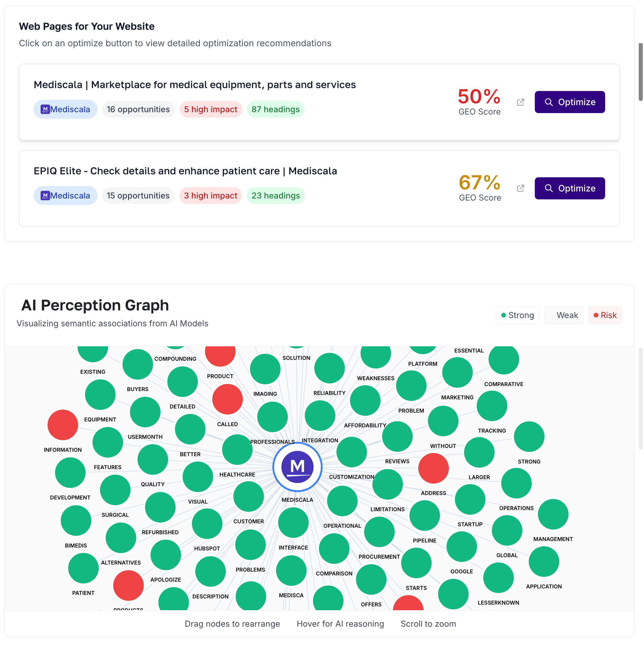Click the red ADDRESS risk node
The width and height of the screenshot is (644, 647).
pyautogui.click(x=433, y=468)
